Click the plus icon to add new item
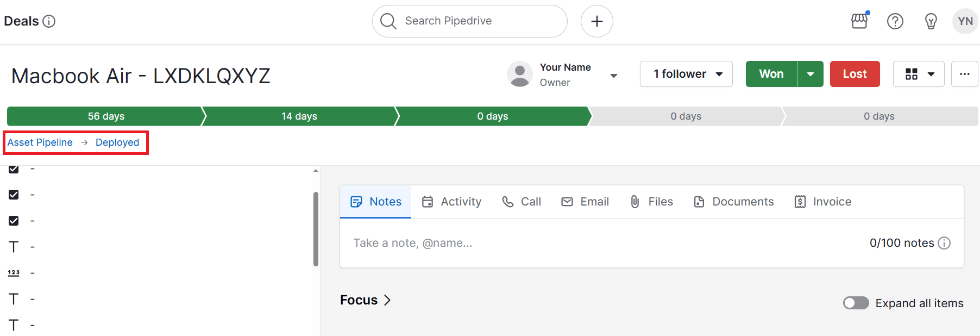 596,21
